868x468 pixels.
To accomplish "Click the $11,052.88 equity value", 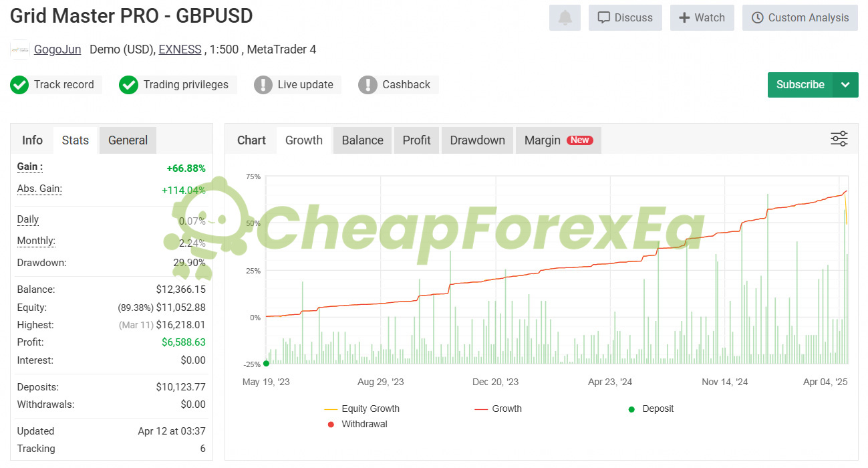I will (x=180, y=308).
